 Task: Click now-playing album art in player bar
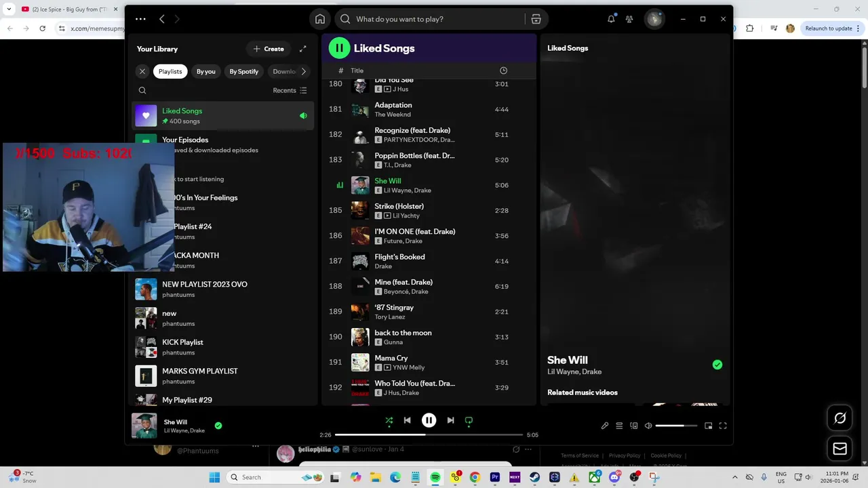144,426
